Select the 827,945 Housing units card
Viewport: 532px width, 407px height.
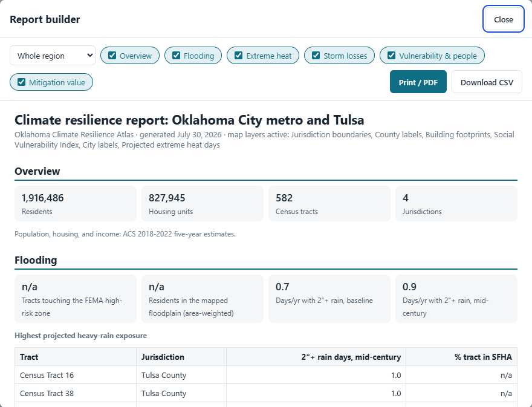coord(202,204)
